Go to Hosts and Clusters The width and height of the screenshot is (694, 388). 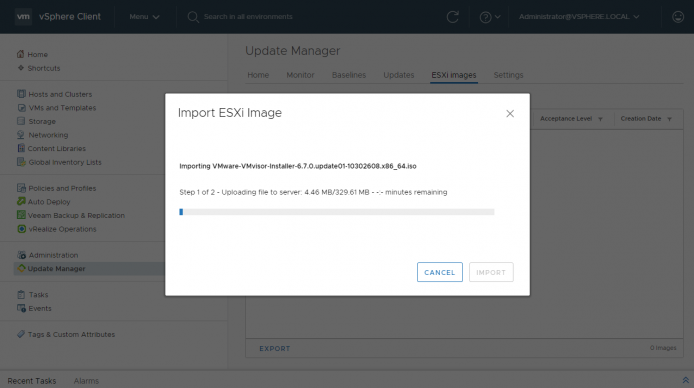(x=60, y=94)
